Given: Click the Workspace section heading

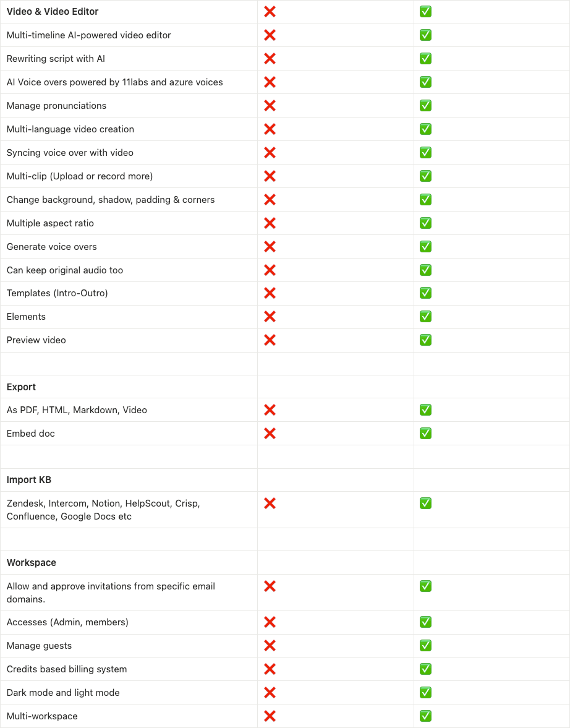Looking at the screenshot, I should click(32, 563).
